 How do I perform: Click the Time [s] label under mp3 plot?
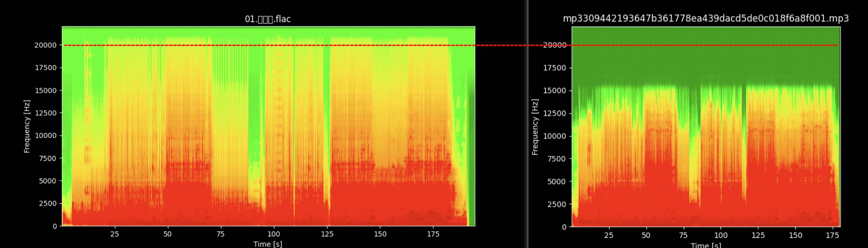[706, 245]
